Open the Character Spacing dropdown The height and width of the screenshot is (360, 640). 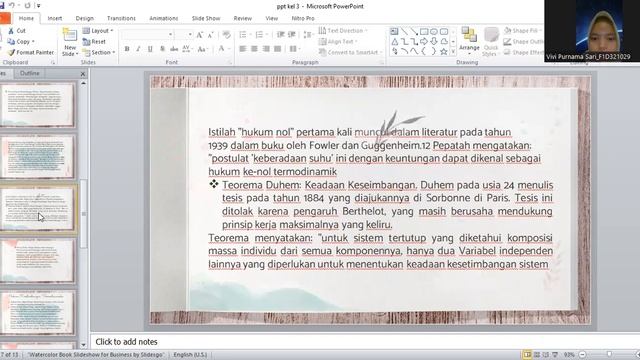187,49
